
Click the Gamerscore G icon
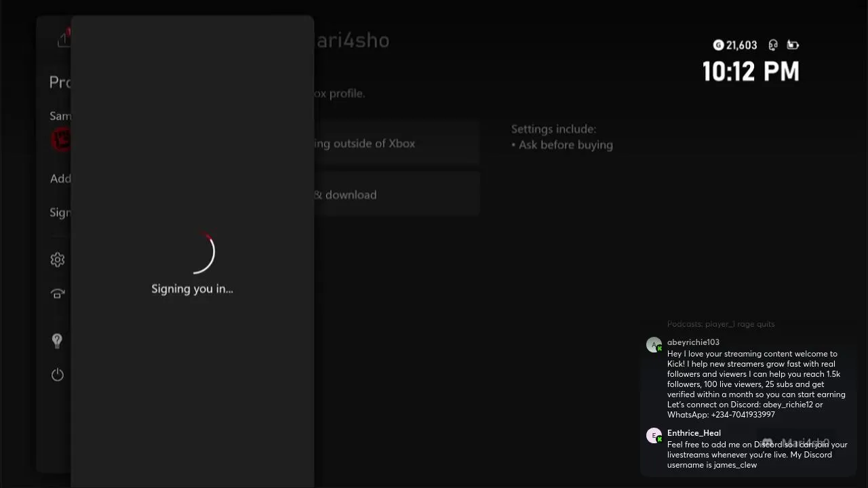coord(718,45)
